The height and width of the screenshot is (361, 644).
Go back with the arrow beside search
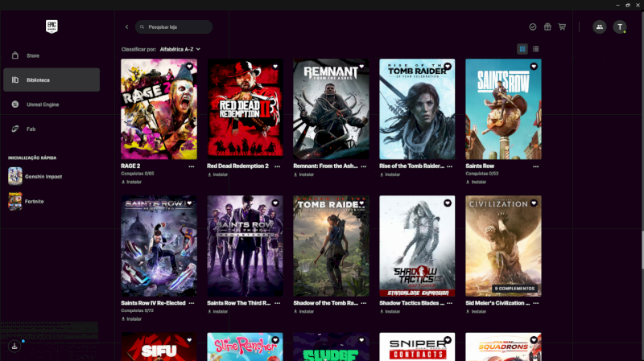126,27
